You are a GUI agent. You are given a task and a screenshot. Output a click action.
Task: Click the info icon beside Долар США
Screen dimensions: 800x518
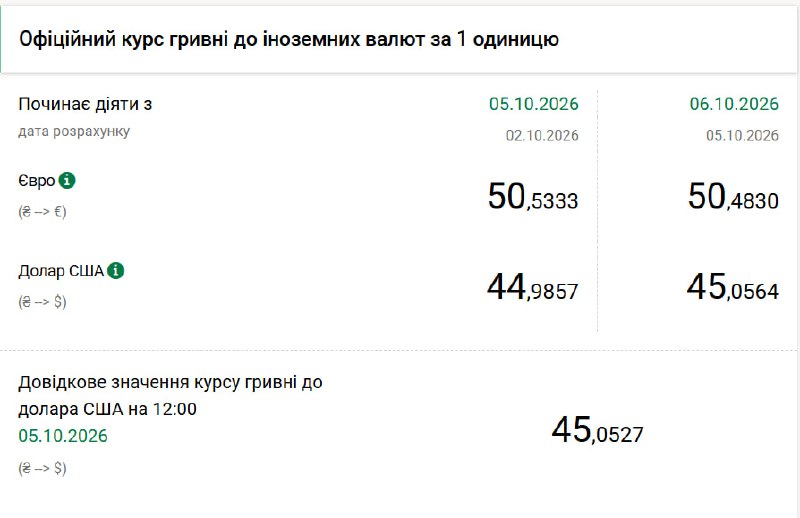[116, 270]
